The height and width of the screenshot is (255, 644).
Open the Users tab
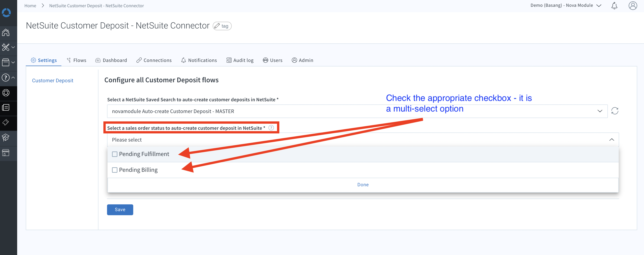pyautogui.click(x=273, y=60)
